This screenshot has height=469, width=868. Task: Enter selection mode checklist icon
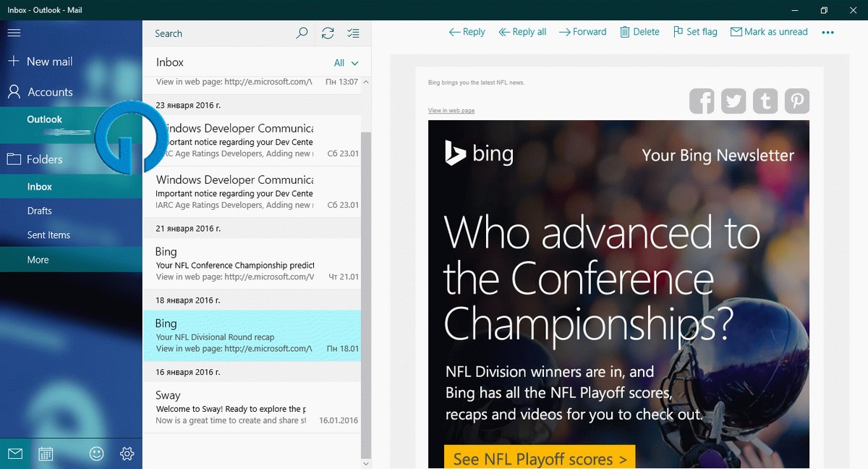pos(353,33)
